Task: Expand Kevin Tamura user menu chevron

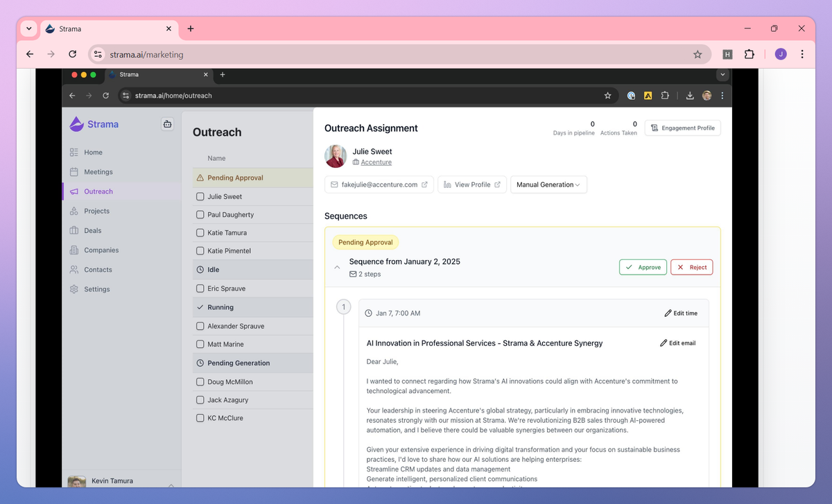Action: click(171, 484)
